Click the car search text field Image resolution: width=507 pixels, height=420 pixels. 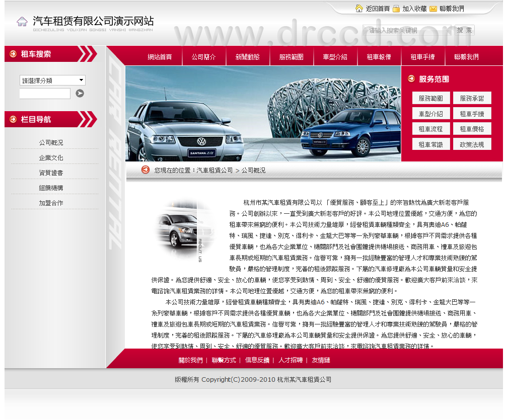point(45,94)
